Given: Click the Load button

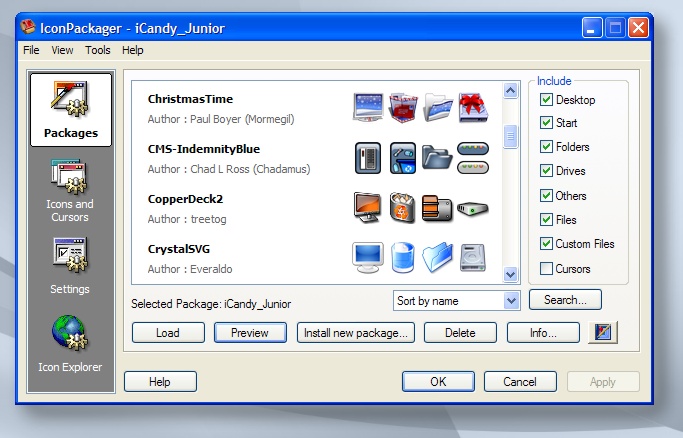Looking at the screenshot, I should [x=168, y=333].
